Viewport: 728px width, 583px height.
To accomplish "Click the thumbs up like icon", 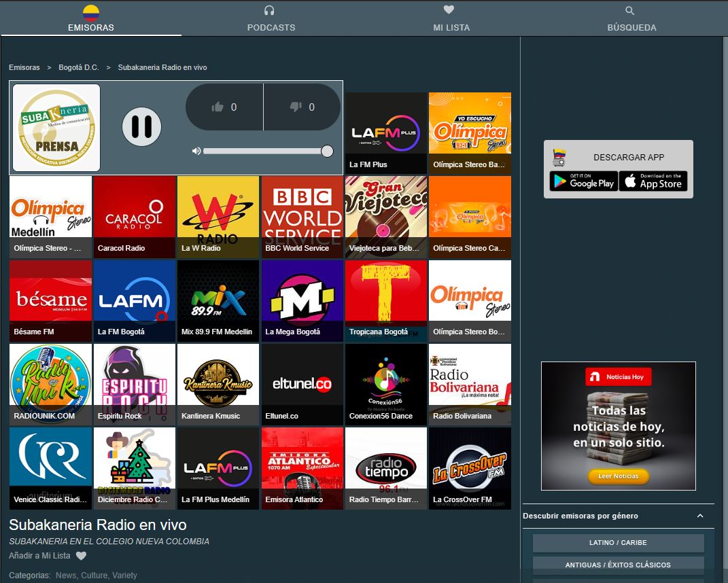I will pyautogui.click(x=218, y=107).
